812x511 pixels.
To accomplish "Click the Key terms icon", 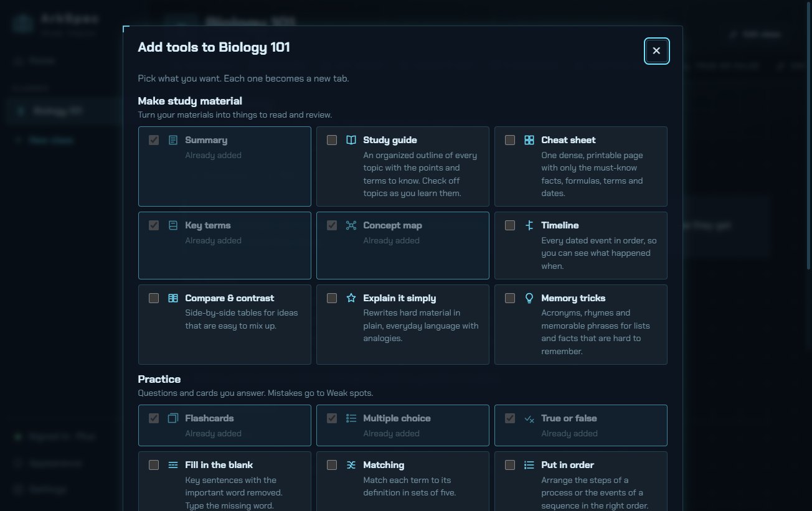I will point(173,225).
